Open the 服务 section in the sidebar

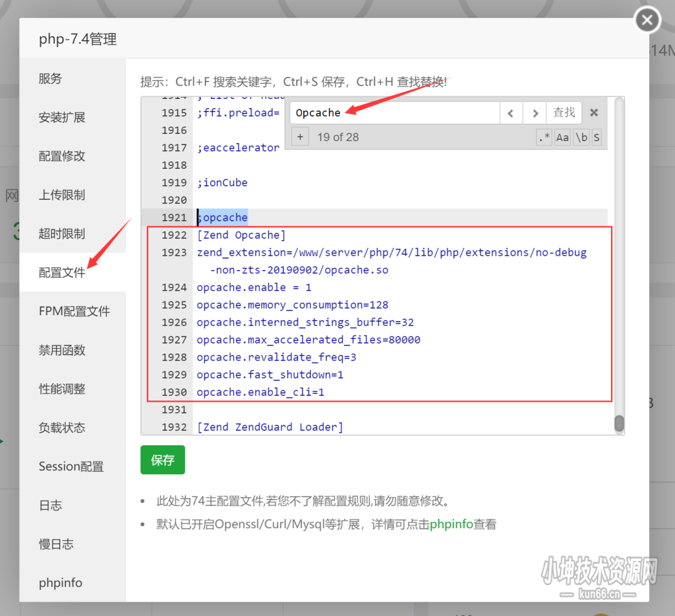click(50, 78)
